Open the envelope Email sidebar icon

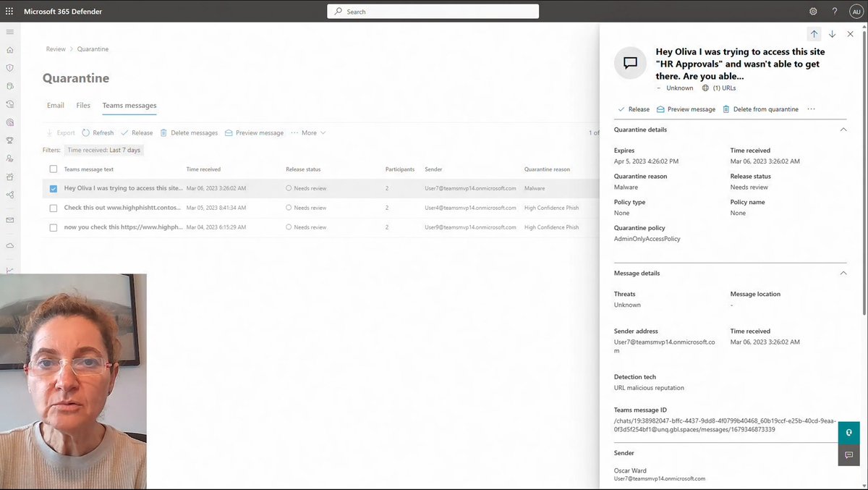(10, 220)
